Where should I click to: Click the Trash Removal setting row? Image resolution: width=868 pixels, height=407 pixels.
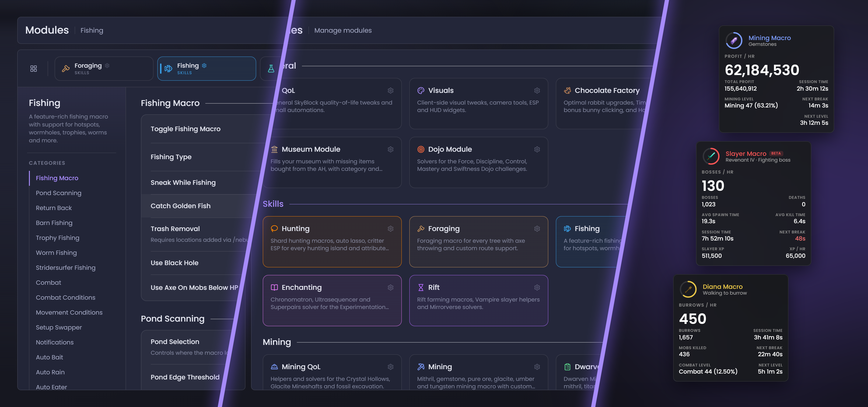point(196,234)
